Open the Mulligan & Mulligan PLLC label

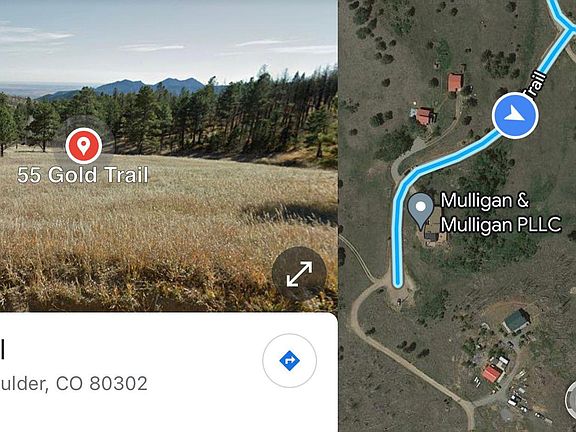pos(500,213)
